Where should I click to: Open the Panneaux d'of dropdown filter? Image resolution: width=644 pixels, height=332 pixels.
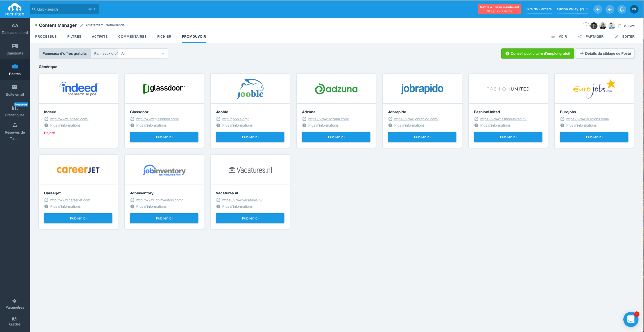(142, 53)
